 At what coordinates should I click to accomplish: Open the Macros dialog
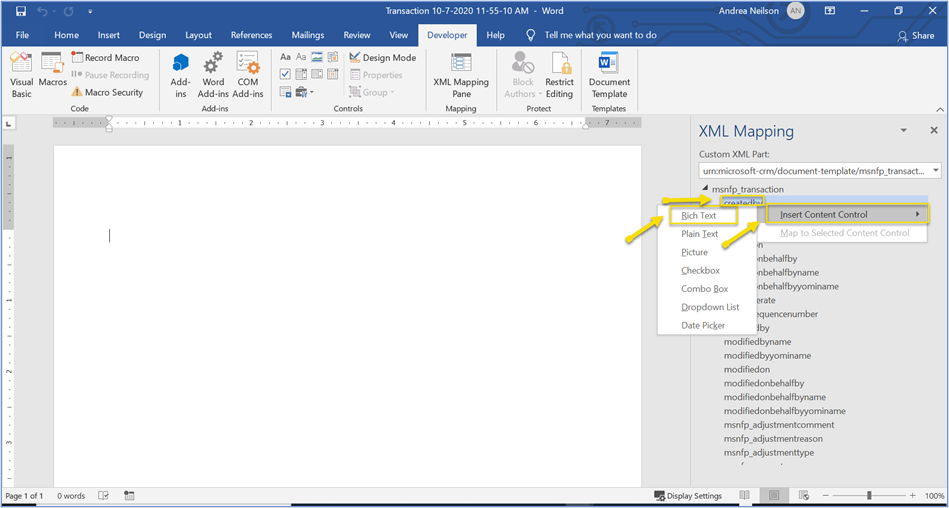click(x=53, y=70)
